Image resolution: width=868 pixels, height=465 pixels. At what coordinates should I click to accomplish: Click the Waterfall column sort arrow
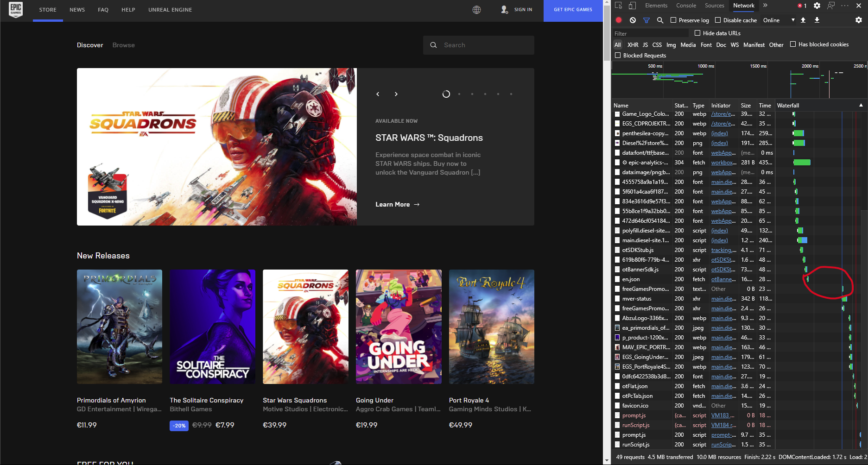[x=861, y=105]
